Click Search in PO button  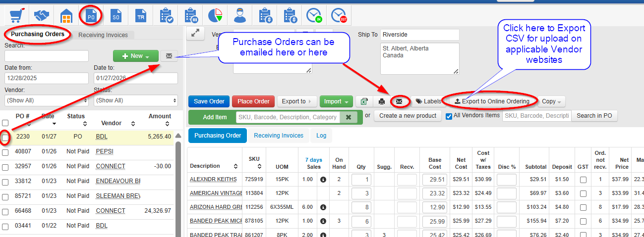(594, 116)
